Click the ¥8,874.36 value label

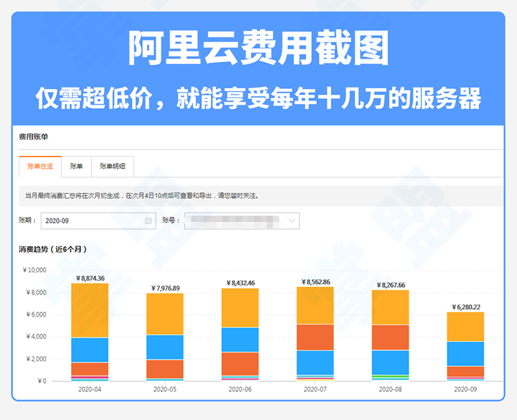point(90,279)
